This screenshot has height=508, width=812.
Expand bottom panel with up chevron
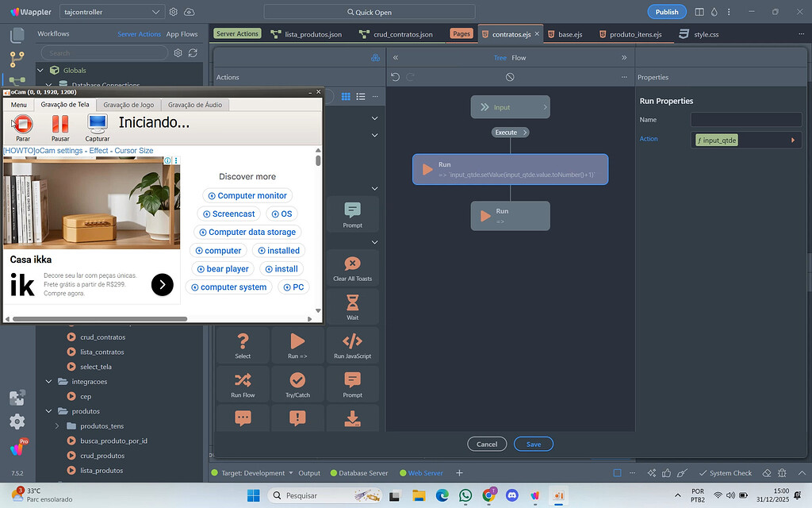(x=802, y=473)
